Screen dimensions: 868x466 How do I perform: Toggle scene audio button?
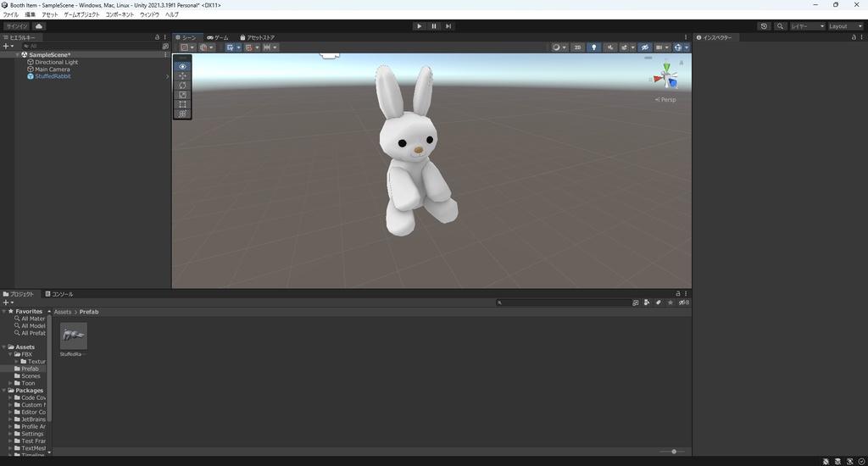pos(610,47)
